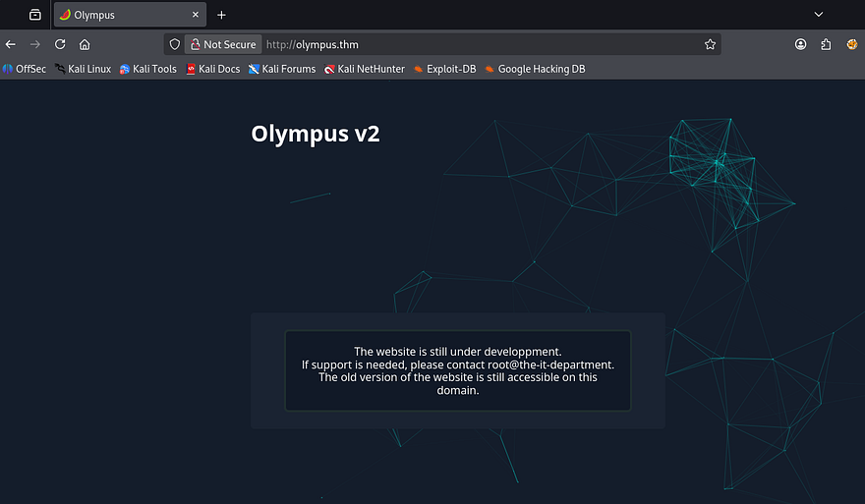The height and width of the screenshot is (504, 865).
Task: Close the Olympus tab
Action: click(x=195, y=15)
